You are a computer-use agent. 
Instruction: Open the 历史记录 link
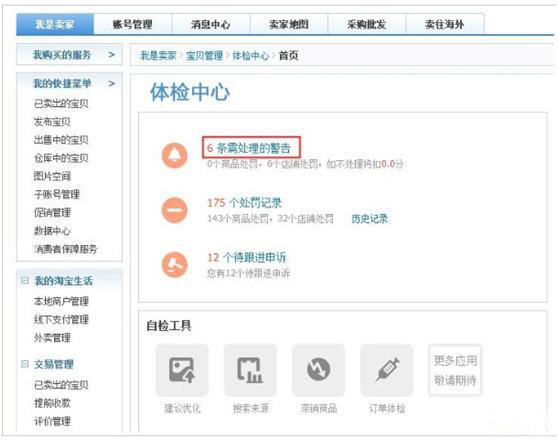click(x=369, y=219)
